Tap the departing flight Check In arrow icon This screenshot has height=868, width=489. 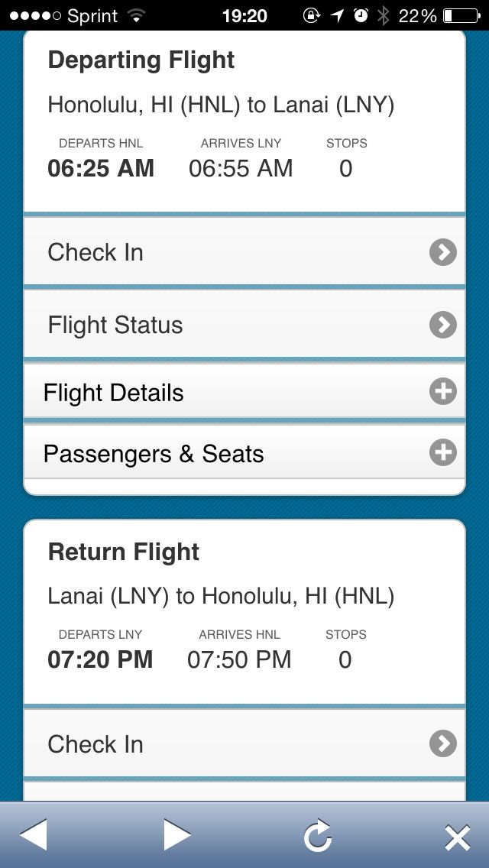[443, 252]
